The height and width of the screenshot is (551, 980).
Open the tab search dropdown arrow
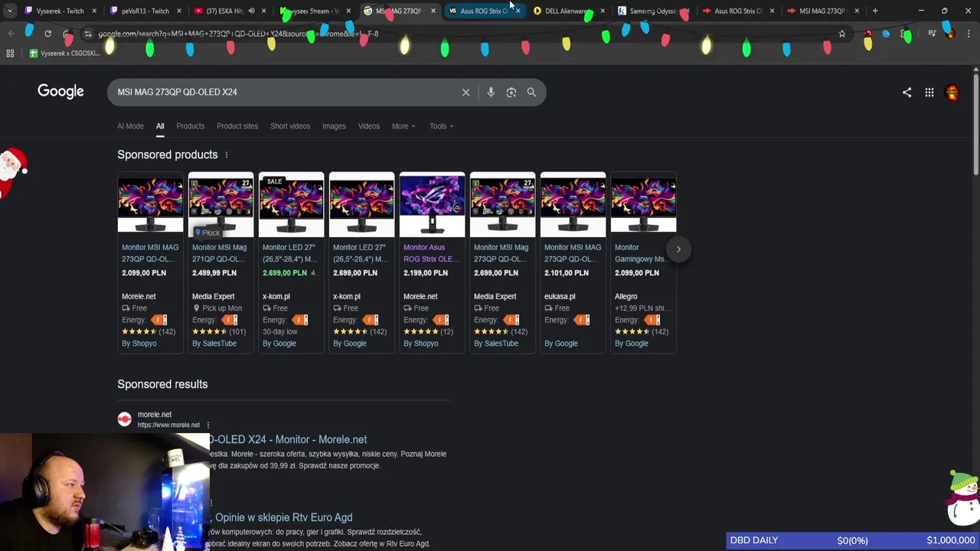point(9,11)
